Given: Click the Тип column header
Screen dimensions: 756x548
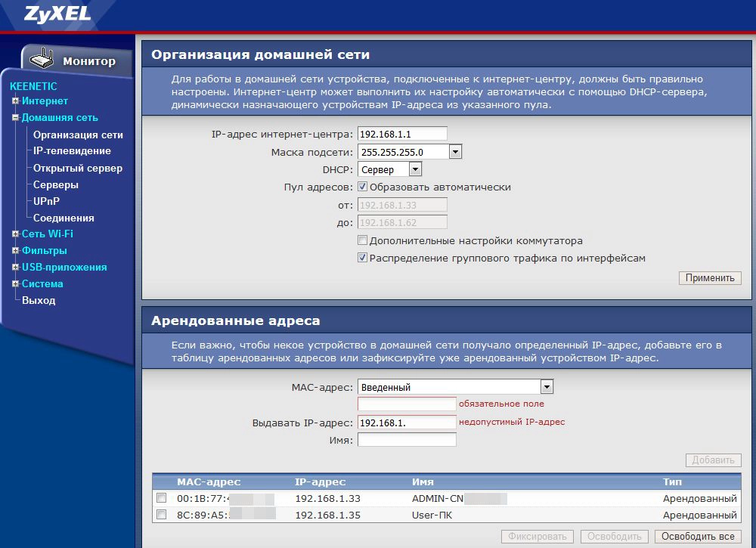Looking at the screenshot, I should (672, 482).
